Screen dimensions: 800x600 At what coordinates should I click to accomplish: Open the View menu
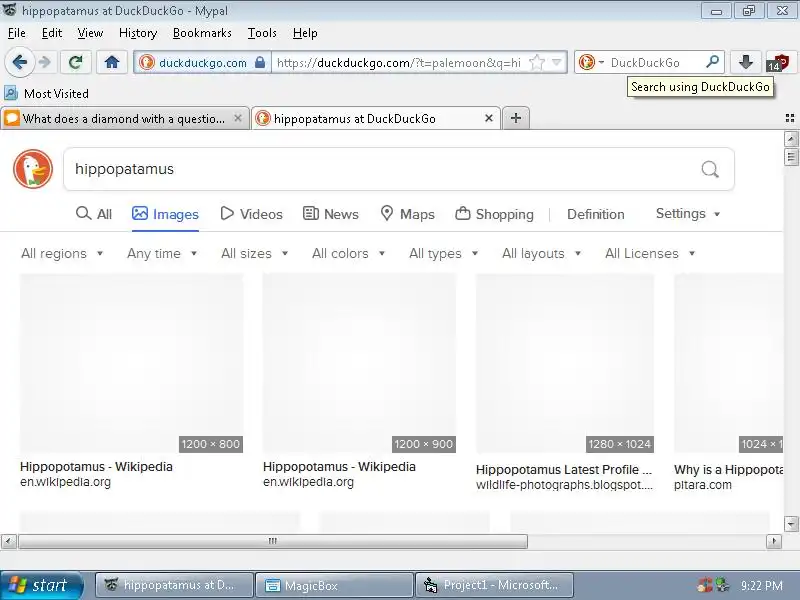click(90, 33)
